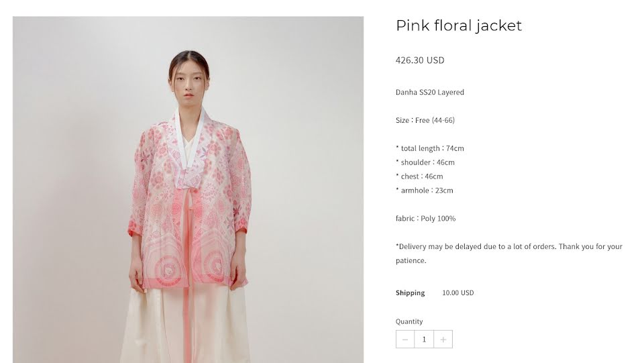Image resolution: width=644 pixels, height=363 pixels.
Task: Click the quantity number input field
Action: pyautogui.click(x=424, y=340)
